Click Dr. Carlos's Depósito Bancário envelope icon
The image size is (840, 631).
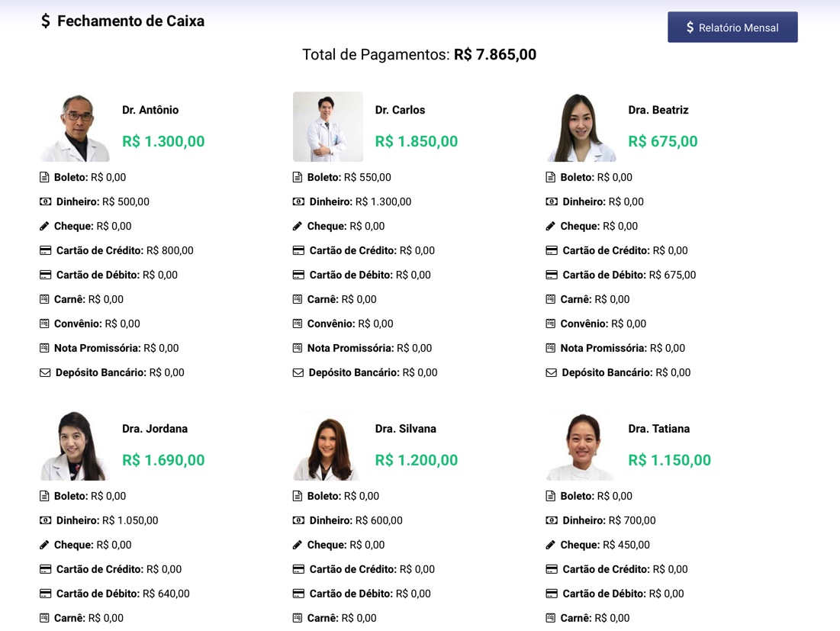(298, 373)
